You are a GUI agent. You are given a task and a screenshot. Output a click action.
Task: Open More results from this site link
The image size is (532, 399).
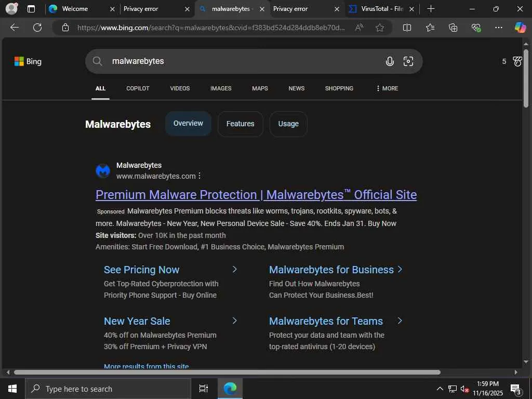pyautogui.click(x=146, y=366)
